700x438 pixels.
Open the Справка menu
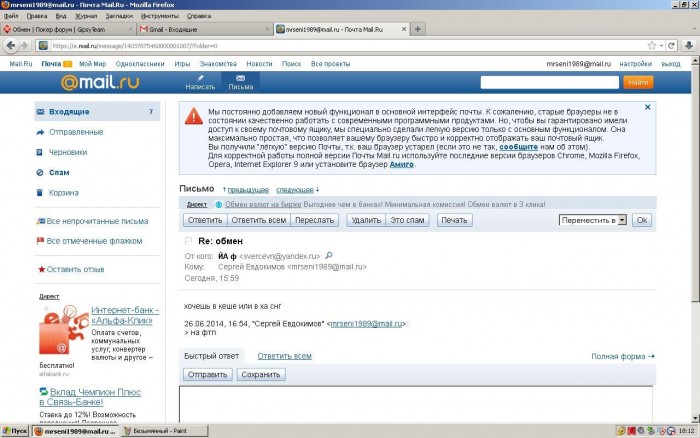click(x=199, y=16)
